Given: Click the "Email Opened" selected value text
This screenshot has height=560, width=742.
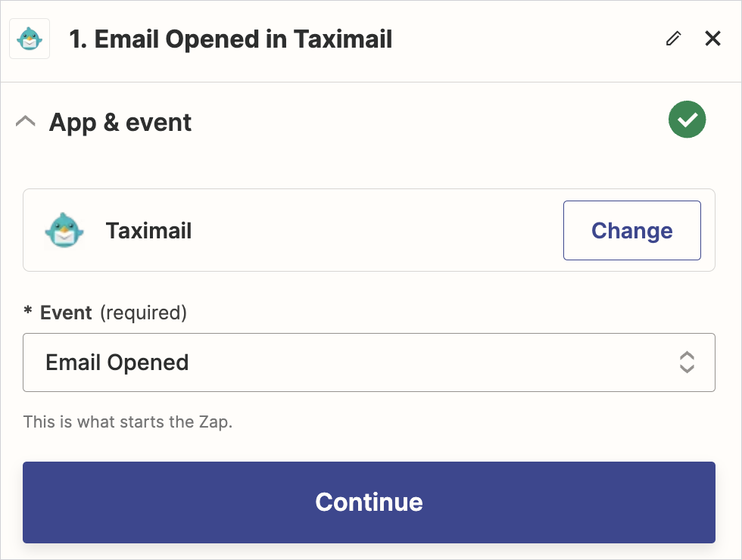Looking at the screenshot, I should pos(117,362).
